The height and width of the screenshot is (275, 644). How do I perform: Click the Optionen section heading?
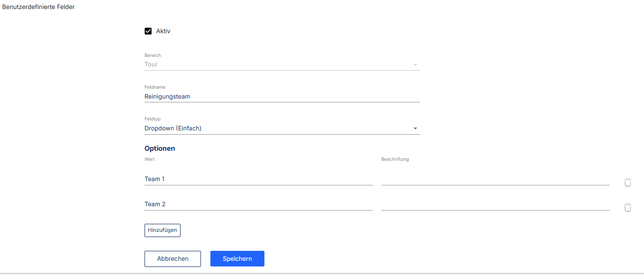click(160, 148)
